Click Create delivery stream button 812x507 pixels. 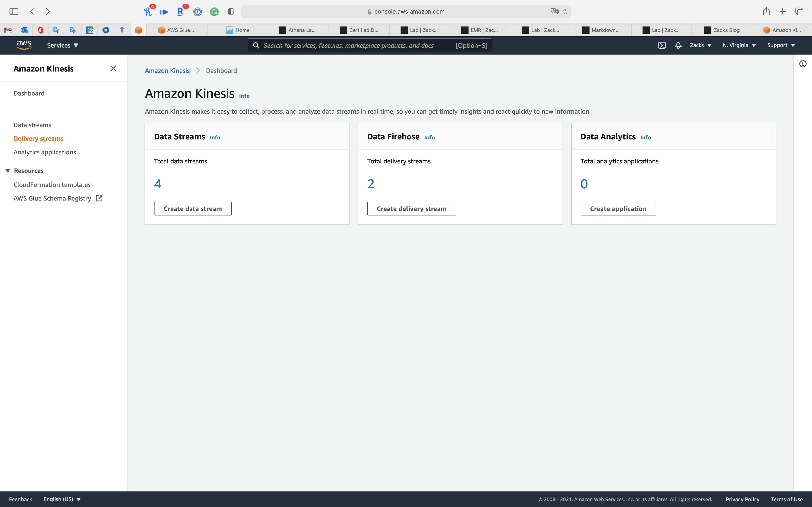click(411, 208)
